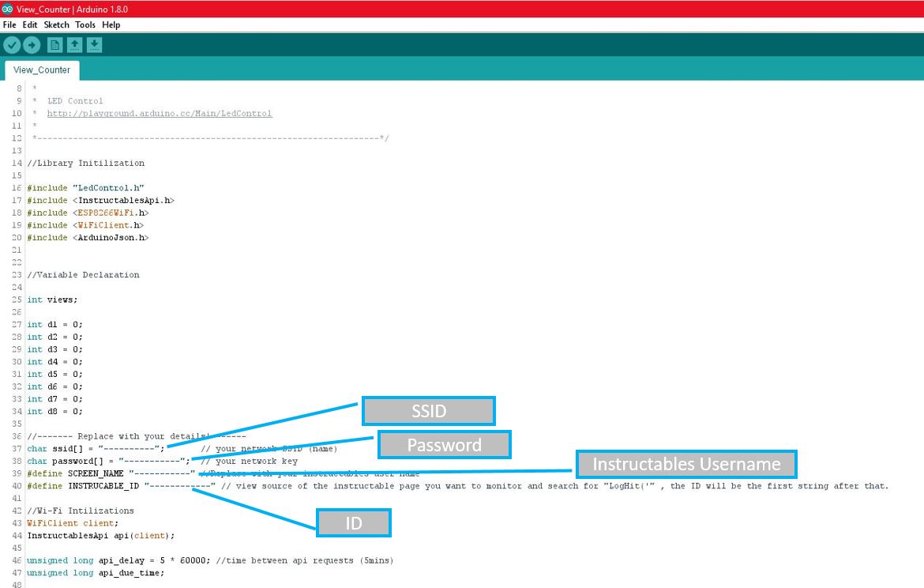Viewport: 924px width, 588px height.
Task: Select the View_Counter sketch tab
Action: (x=41, y=70)
